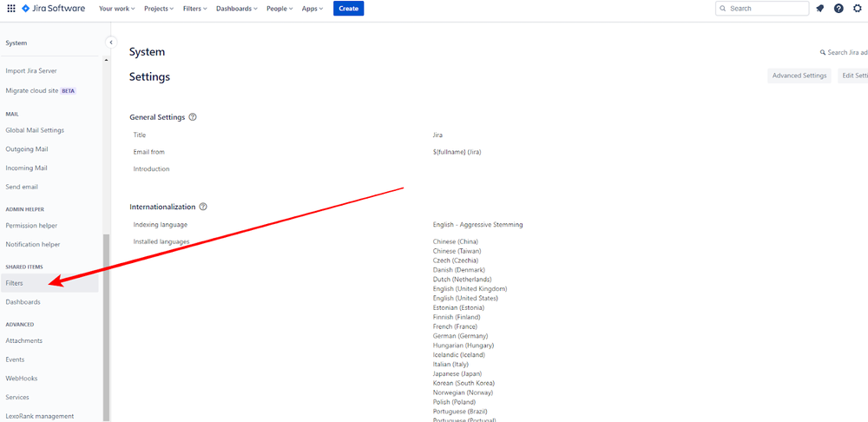This screenshot has height=422, width=868.
Task: Select Dashboards under Shared Items
Action: pyautogui.click(x=23, y=302)
